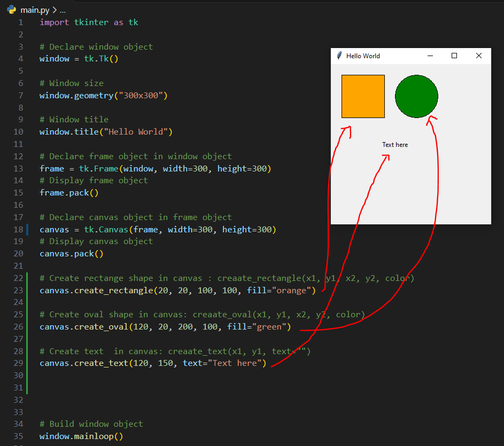Click the frame.pack() line
The height and width of the screenshot is (446, 504).
pyautogui.click(x=69, y=193)
